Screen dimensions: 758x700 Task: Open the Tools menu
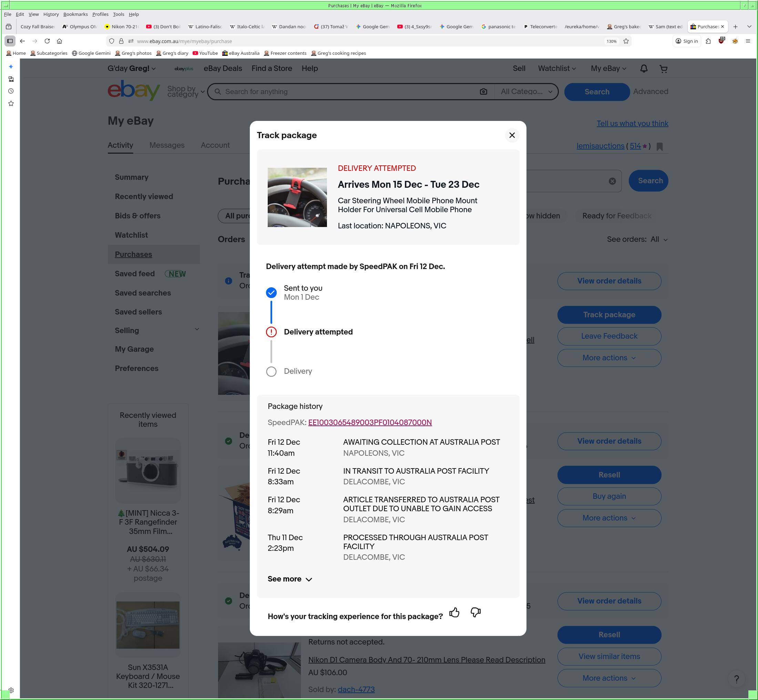(118, 14)
